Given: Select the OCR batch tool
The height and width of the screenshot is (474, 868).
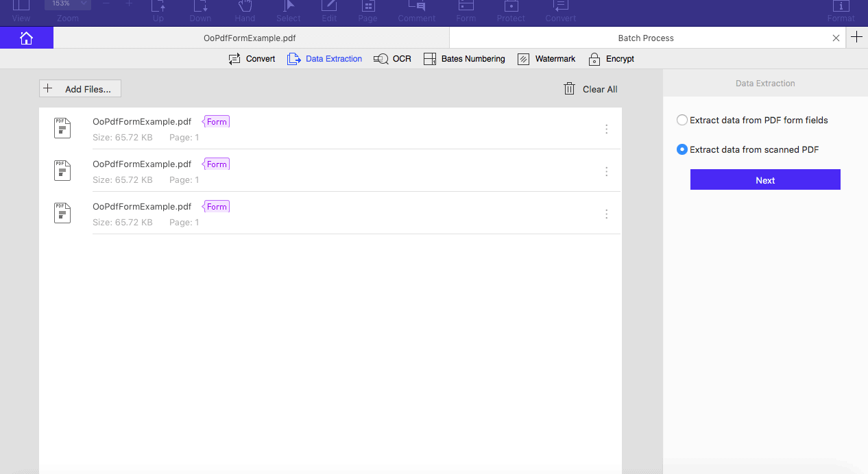Looking at the screenshot, I should point(392,59).
